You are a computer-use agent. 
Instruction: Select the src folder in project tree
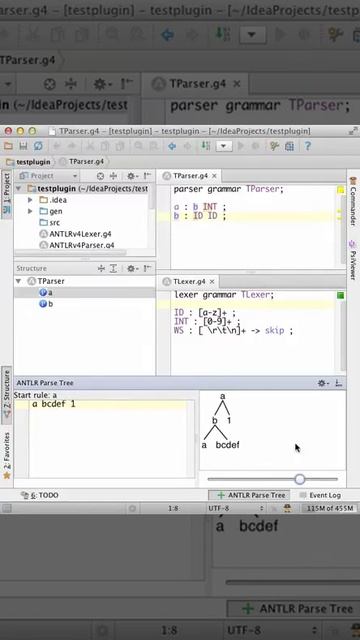point(49,223)
